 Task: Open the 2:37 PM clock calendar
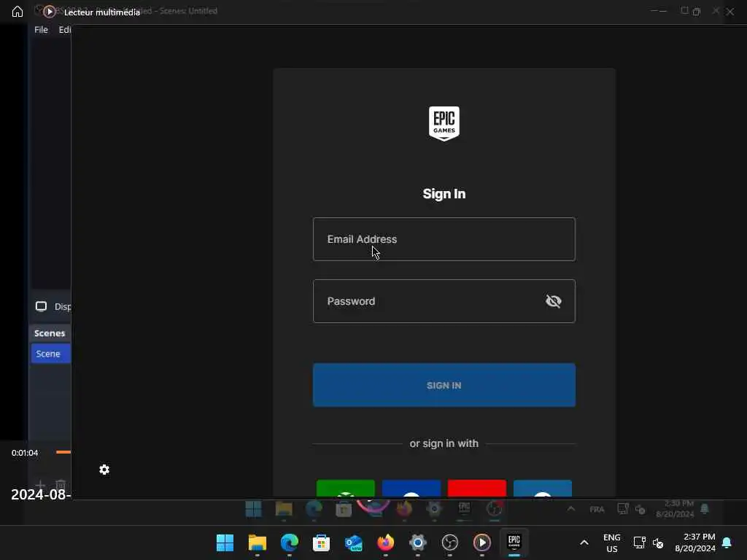[x=695, y=542]
